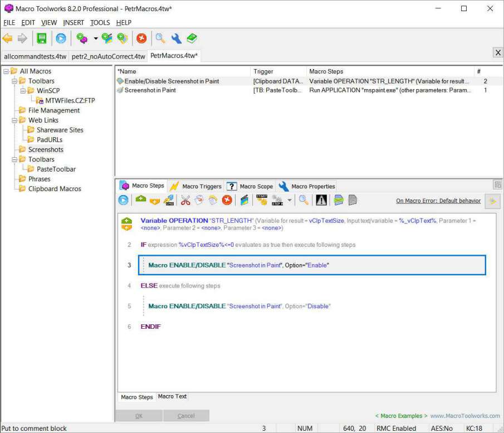Click the blue wrench settings icon in main toolbar
Image resolution: width=504 pixels, height=433 pixels.
(176, 38)
